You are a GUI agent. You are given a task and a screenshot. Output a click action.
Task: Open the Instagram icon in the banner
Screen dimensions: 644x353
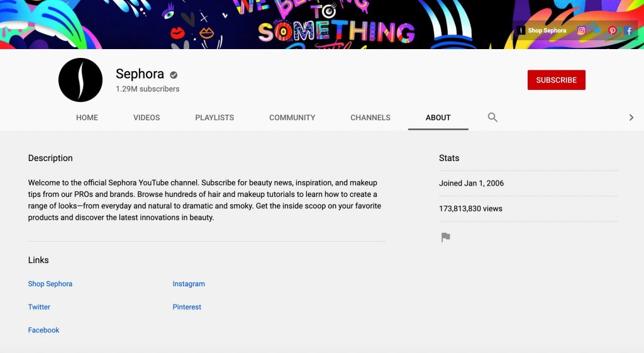click(x=581, y=30)
